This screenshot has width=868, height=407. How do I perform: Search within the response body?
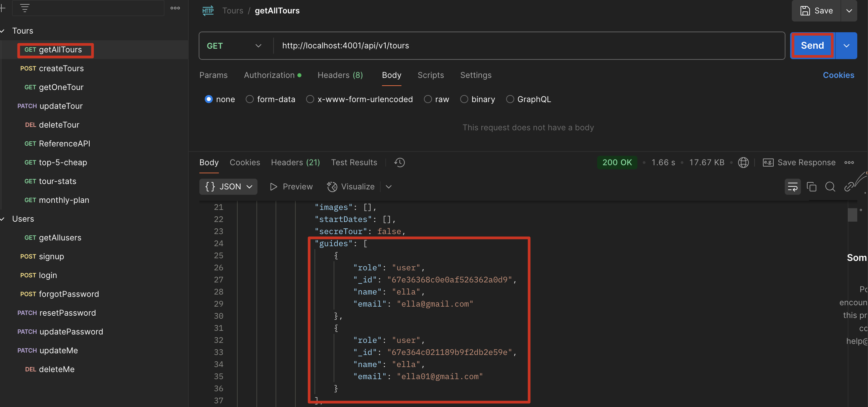tap(830, 186)
